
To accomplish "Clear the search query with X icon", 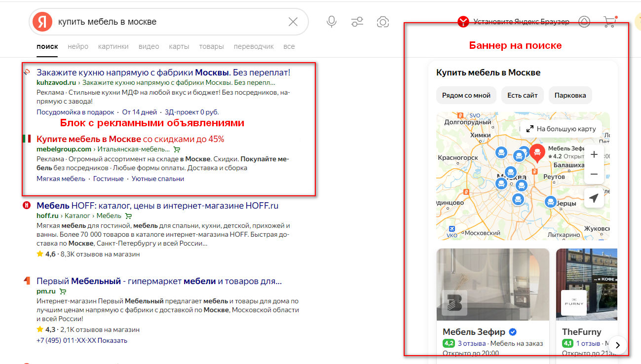I will [293, 22].
